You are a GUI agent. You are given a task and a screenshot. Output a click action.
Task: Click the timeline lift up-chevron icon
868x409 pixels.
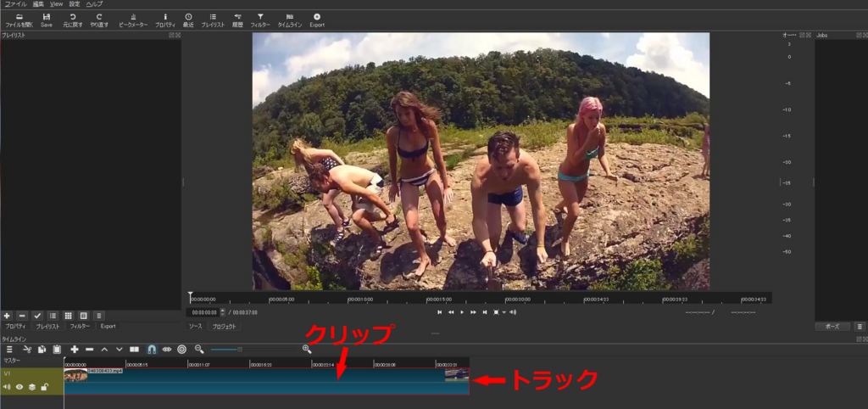coord(104,349)
